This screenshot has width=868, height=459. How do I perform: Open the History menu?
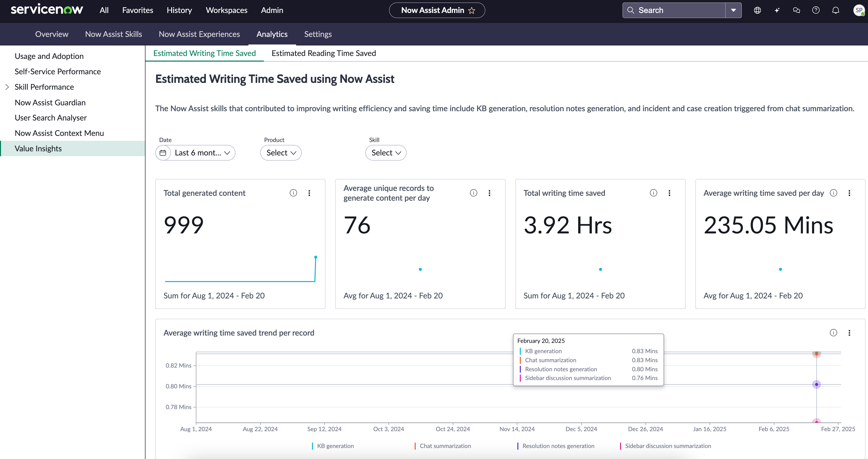coord(179,10)
